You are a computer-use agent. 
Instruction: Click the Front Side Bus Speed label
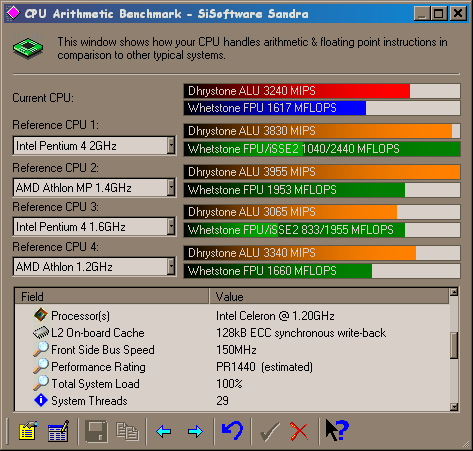pos(103,350)
